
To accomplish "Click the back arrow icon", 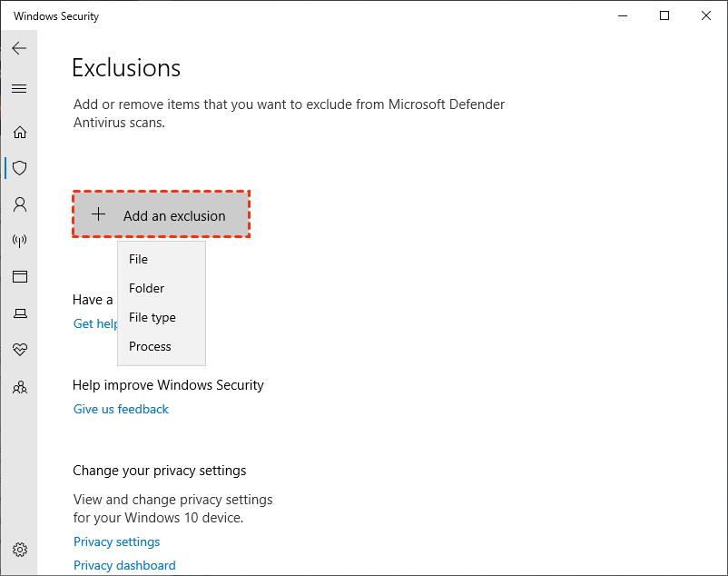I will (19, 48).
